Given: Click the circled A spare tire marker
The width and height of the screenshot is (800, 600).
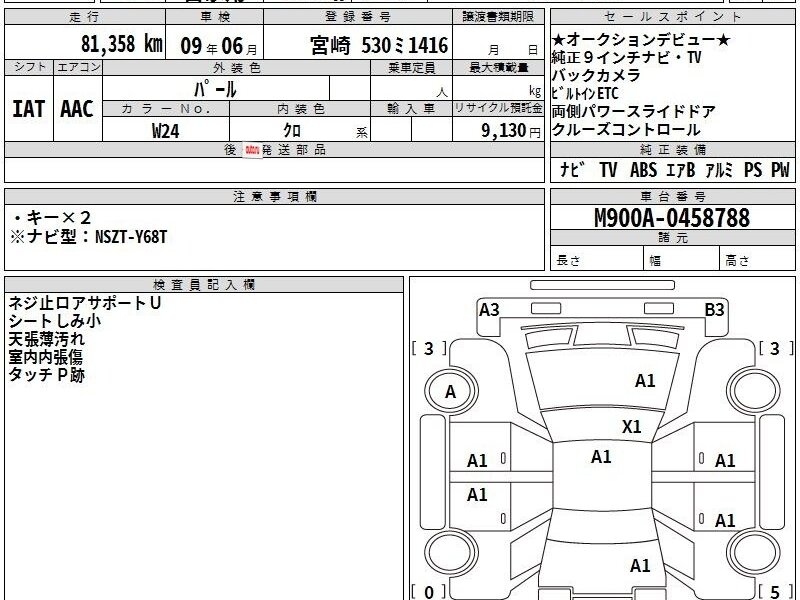Looking at the screenshot, I should pyautogui.click(x=451, y=392).
